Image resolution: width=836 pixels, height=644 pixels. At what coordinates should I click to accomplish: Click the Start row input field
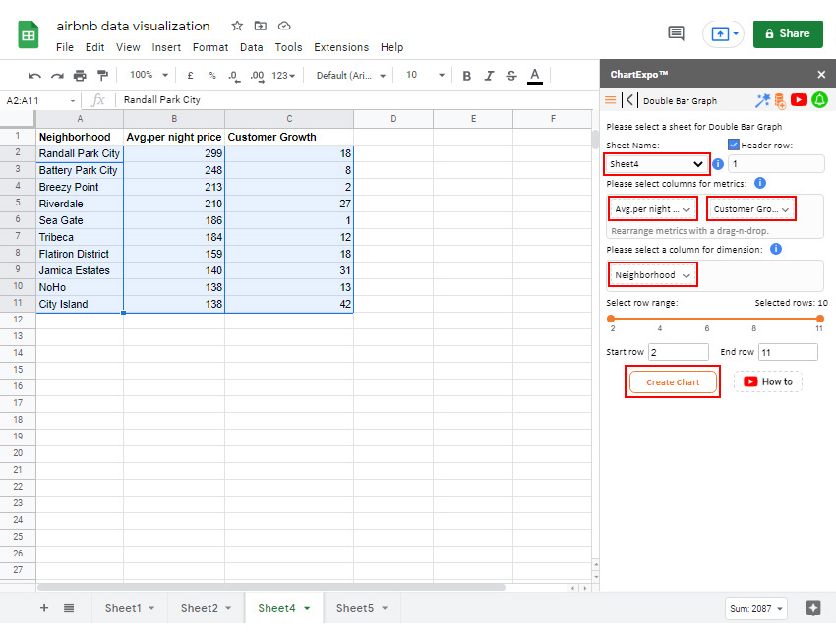click(679, 352)
